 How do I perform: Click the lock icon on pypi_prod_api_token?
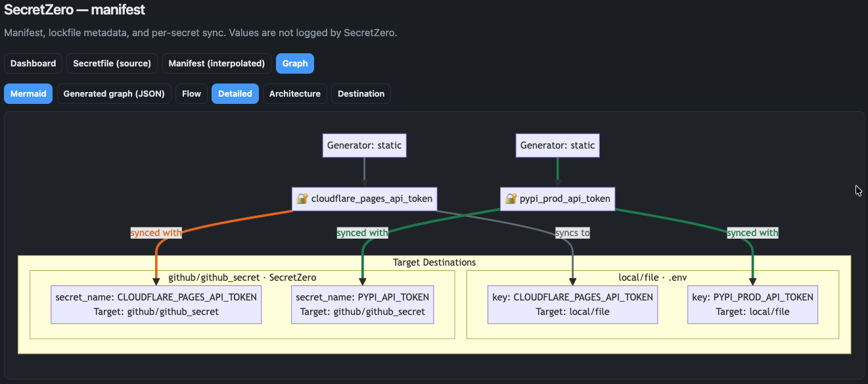pyautogui.click(x=511, y=199)
